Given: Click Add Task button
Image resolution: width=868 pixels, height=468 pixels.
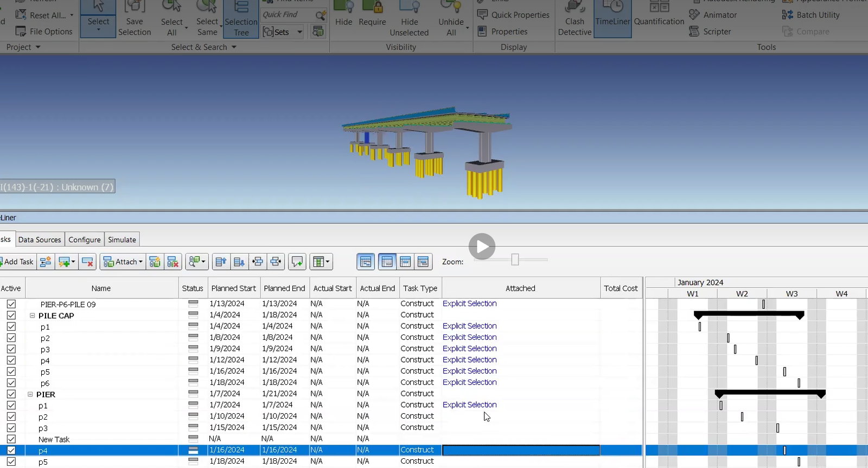Looking at the screenshot, I should (x=17, y=262).
